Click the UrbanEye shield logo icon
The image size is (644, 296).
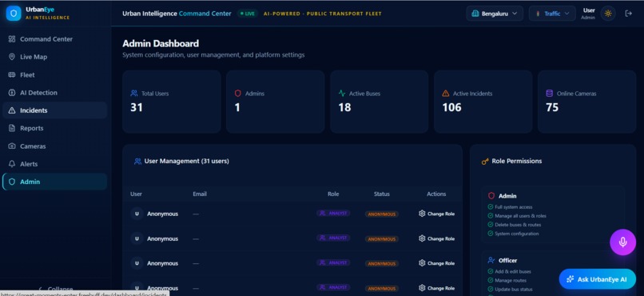click(x=14, y=13)
